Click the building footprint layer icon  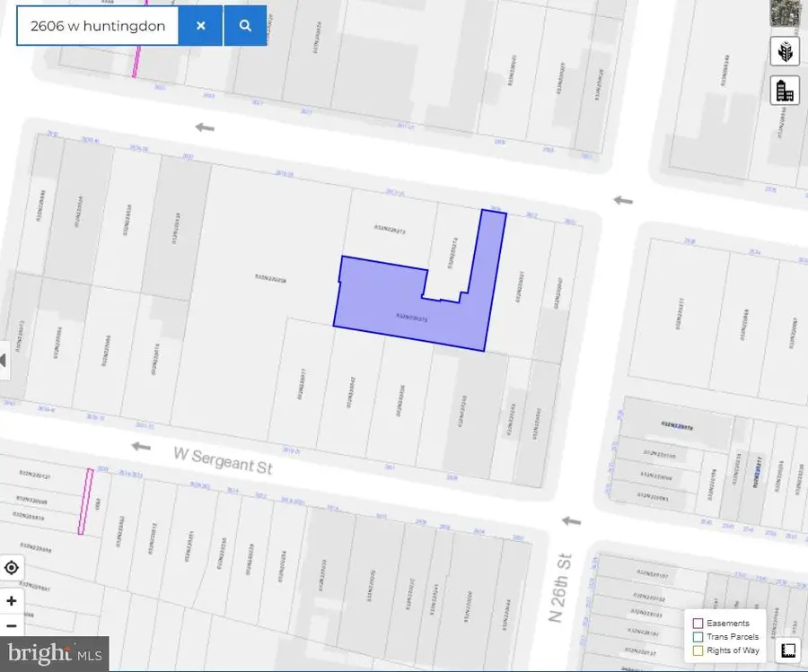click(x=785, y=90)
